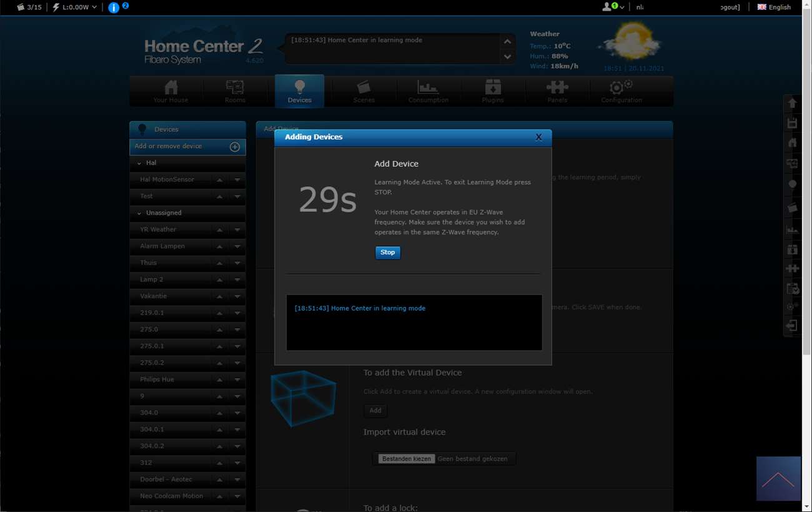Click the plus icon beside Add or remove device
This screenshot has height=512, width=812.
pyautogui.click(x=235, y=147)
